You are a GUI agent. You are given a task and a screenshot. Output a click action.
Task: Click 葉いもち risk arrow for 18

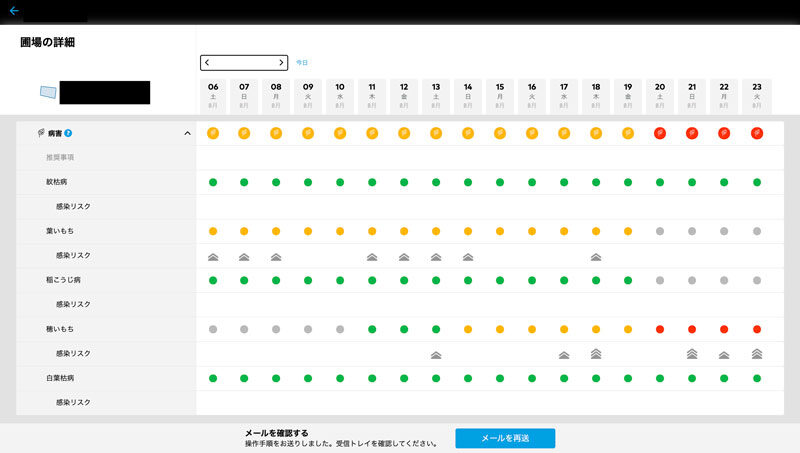point(596,257)
